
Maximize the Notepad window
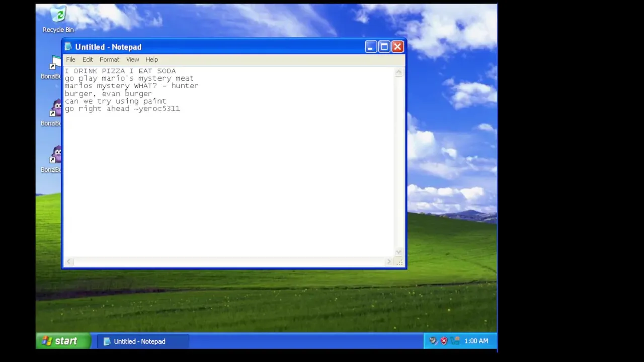[384, 47]
